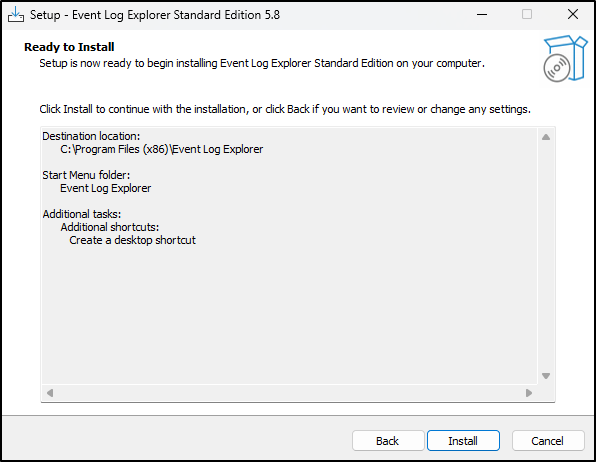Image resolution: width=596 pixels, height=462 pixels.
Task: Minimize the Setup window
Action: click(x=482, y=15)
